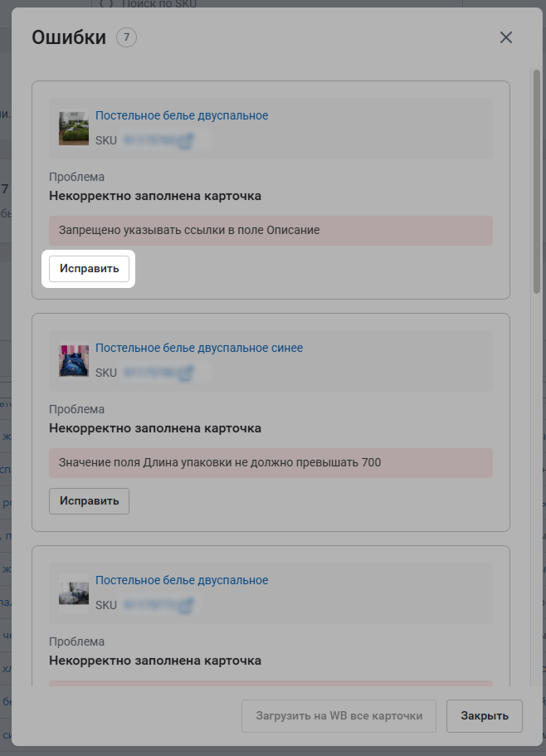
Task: Open third card's Постельное белье двуспальное link
Action: pos(182,581)
